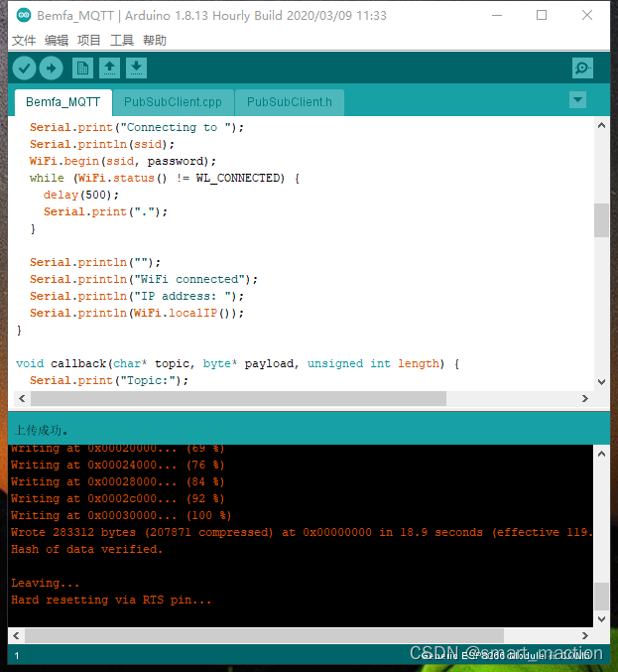Image resolution: width=618 pixels, height=672 pixels.
Task: Click the 'Writing at 0x00024000... (76 %)' line
Action: point(117,465)
